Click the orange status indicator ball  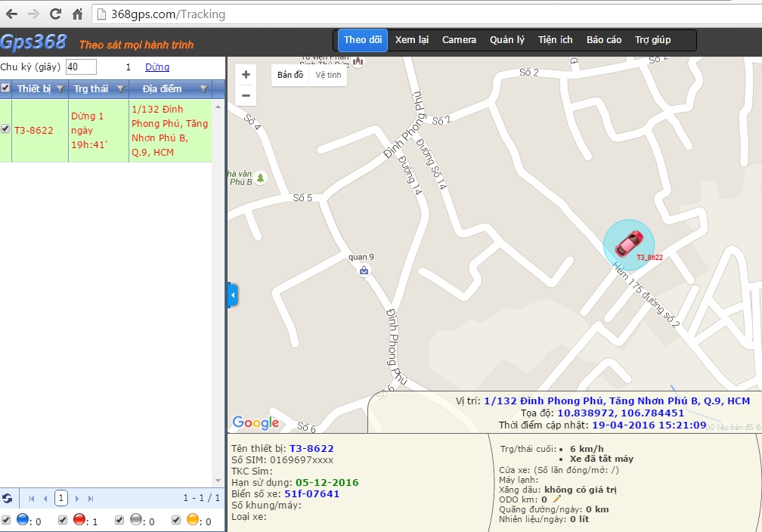pyautogui.click(x=193, y=519)
